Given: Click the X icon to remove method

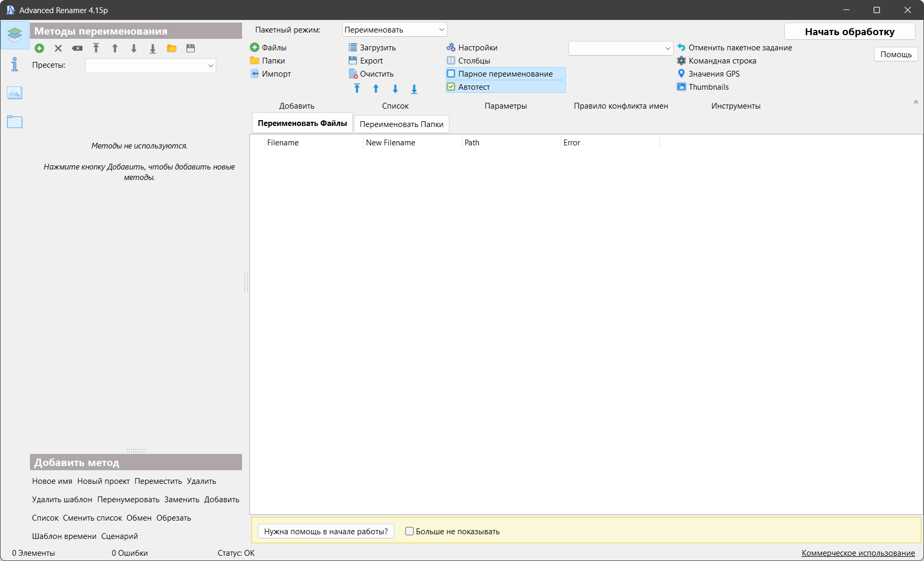Looking at the screenshot, I should coord(58,48).
